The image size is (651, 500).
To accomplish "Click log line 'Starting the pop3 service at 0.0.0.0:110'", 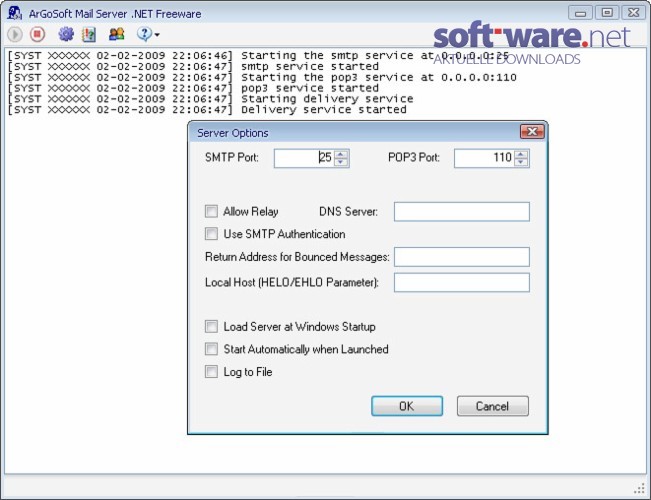I will click(262, 77).
